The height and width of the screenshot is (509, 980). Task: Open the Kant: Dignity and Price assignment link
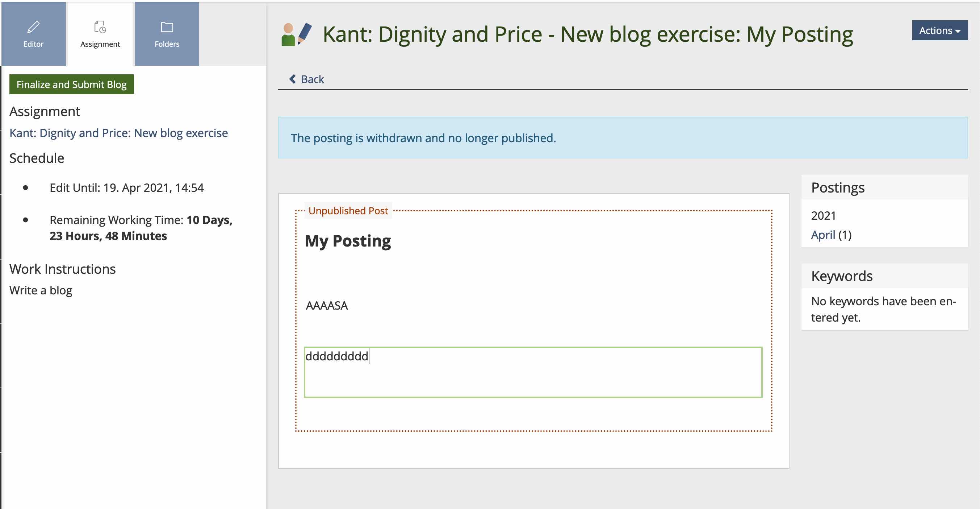pyautogui.click(x=118, y=133)
